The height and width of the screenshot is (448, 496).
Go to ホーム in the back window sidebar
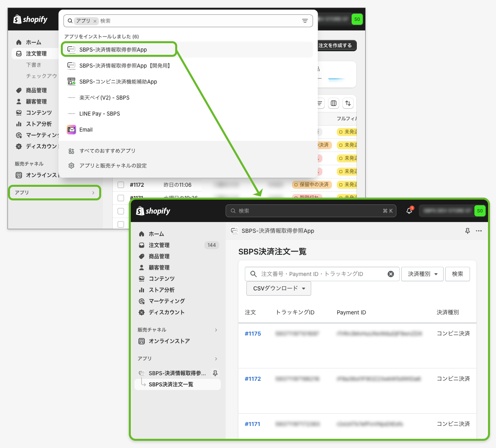coord(34,42)
